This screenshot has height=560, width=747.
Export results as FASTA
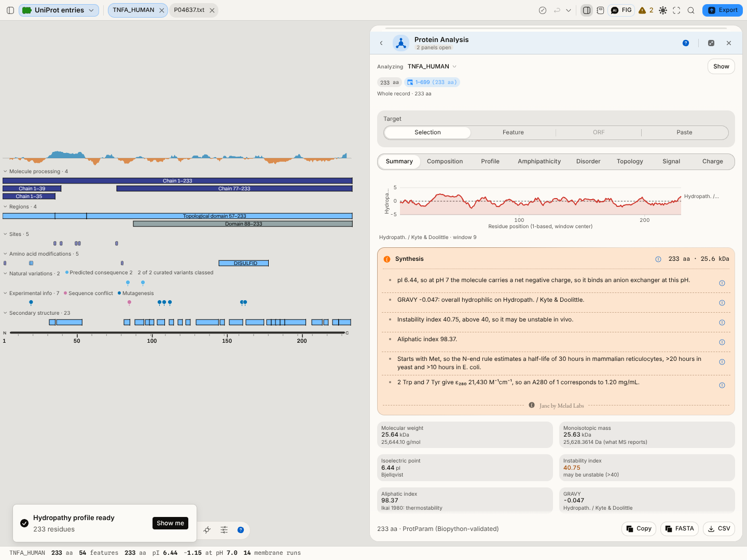tap(679, 529)
